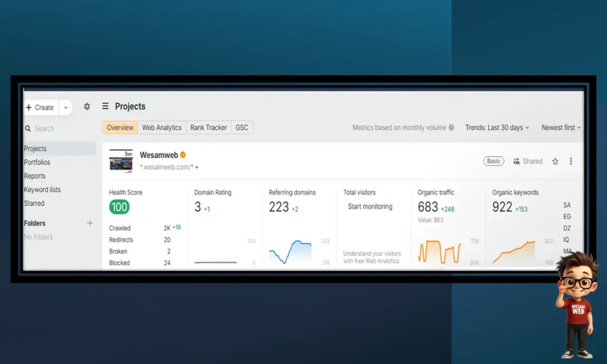Image resolution: width=607 pixels, height=364 pixels.
Task: Click the settings gear icon
Action: tap(87, 107)
